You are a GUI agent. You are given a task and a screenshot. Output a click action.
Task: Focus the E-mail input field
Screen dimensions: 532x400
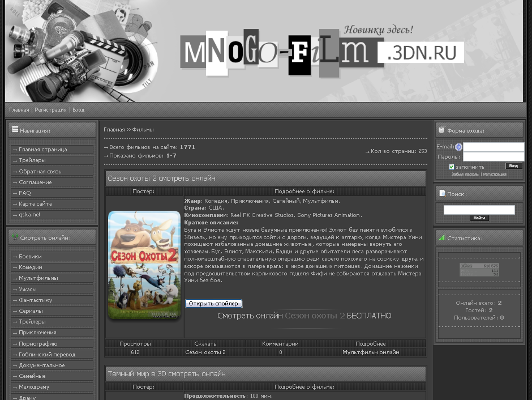point(494,147)
